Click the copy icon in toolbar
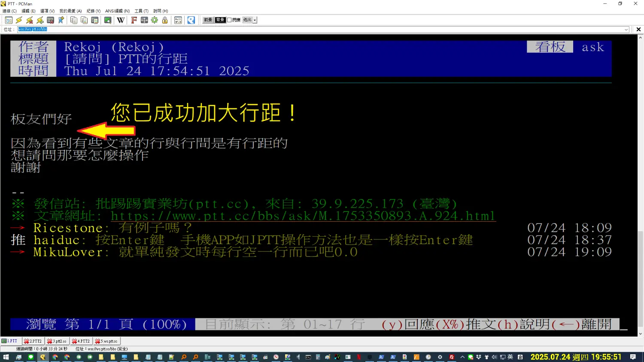Viewport: 644px width, 362px height. tap(74, 20)
